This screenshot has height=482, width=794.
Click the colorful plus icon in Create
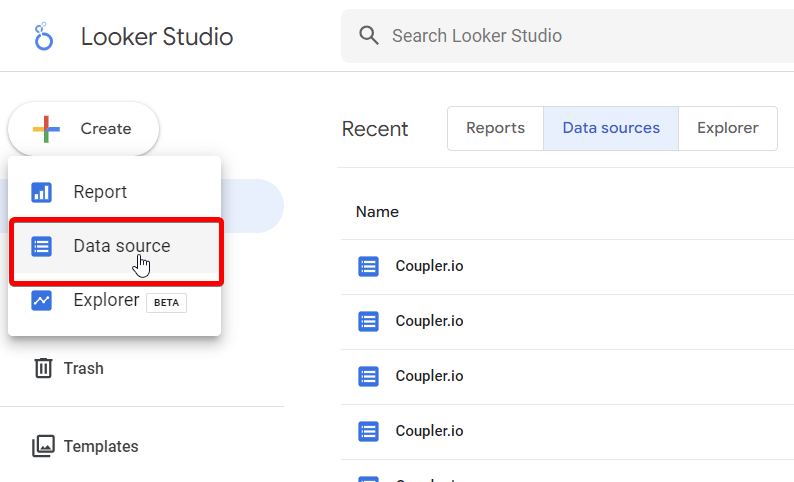point(46,129)
